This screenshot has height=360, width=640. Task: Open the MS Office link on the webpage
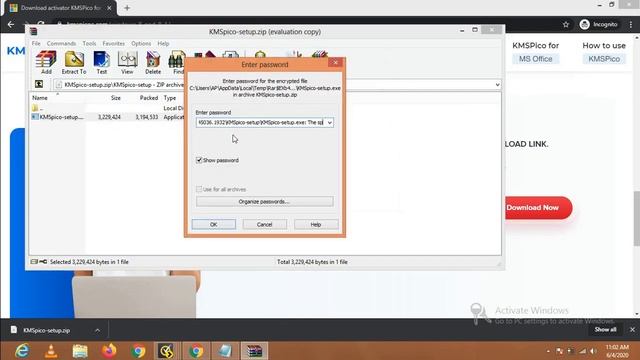click(x=536, y=59)
